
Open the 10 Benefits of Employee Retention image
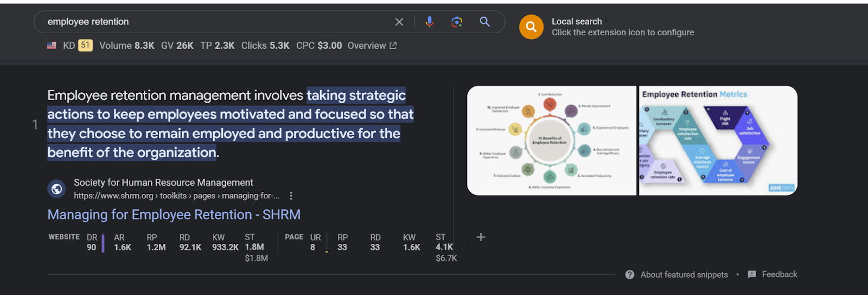coord(552,141)
